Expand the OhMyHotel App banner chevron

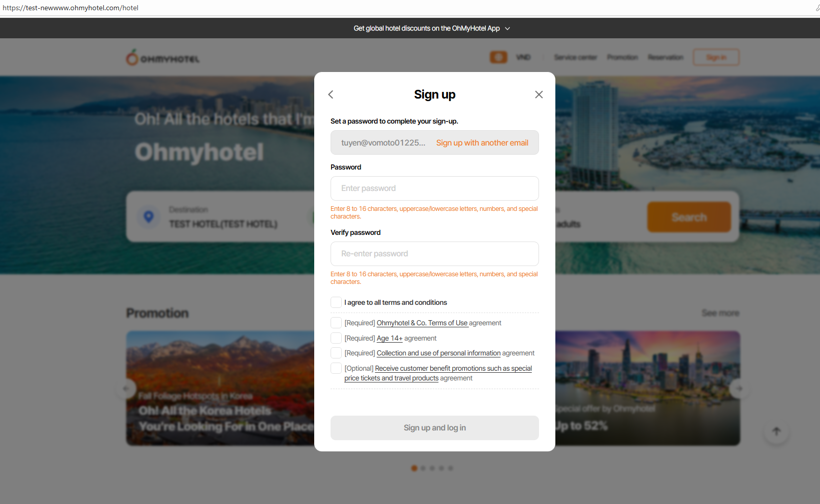click(507, 29)
